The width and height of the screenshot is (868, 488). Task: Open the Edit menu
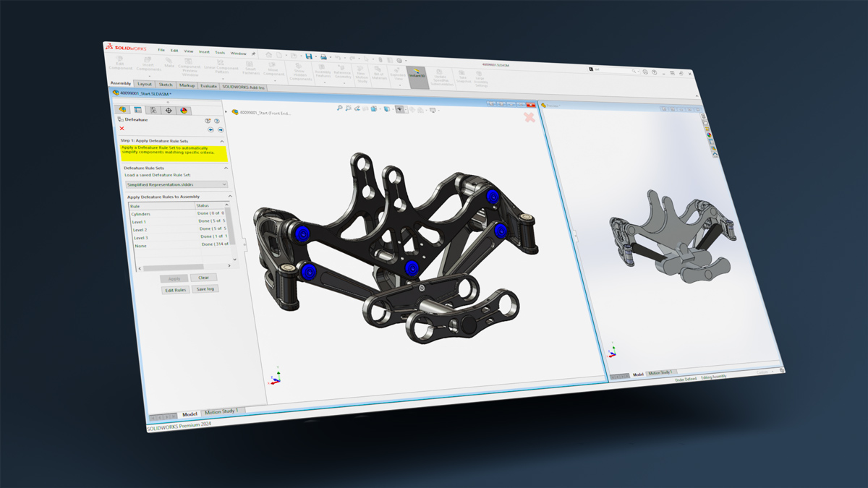pyautogui.click(x=174, y=51)
